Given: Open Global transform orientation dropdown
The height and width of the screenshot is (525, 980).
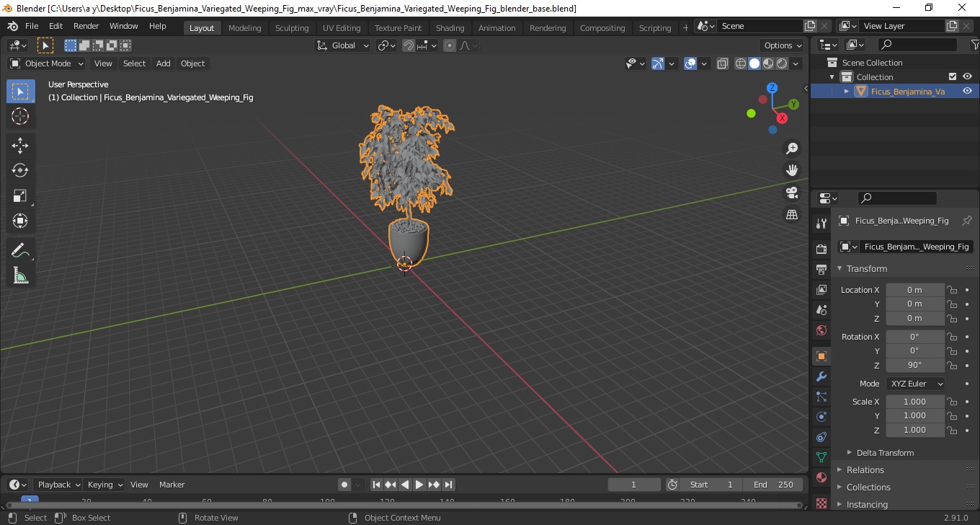Looking at the screenshot, I should 343,45.
